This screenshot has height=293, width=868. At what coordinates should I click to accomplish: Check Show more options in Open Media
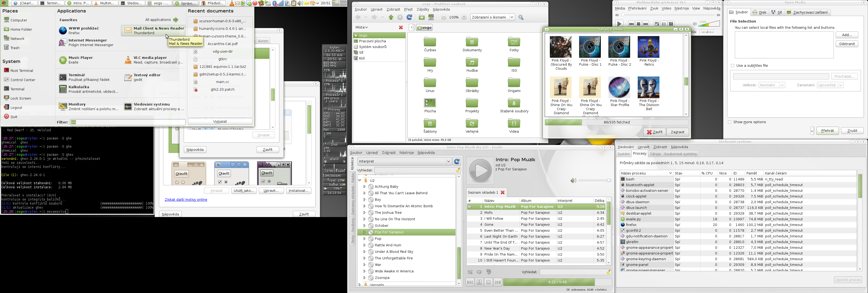[x=730, y=122]
